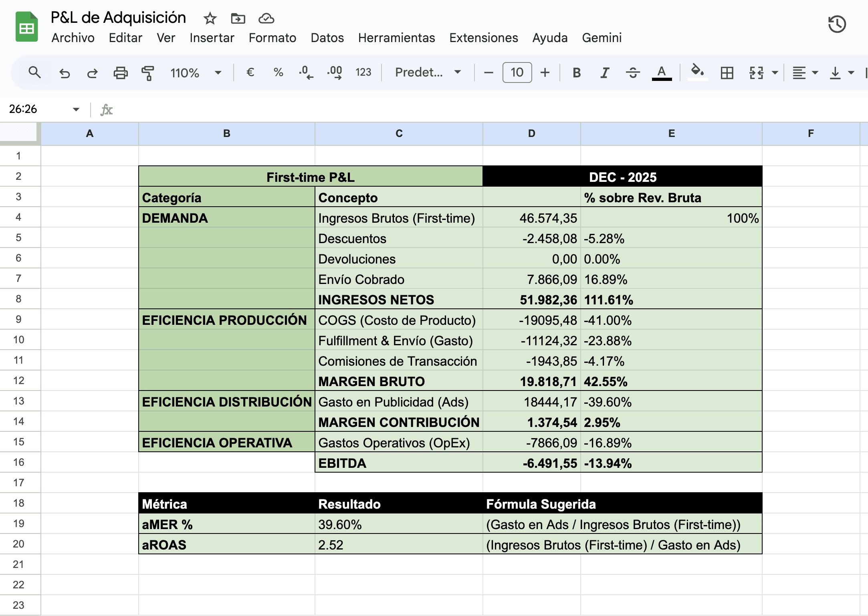Open the Extensiones menu
Image resolution: width=868 pixels, height=616 pixels.
click(483, 38)
